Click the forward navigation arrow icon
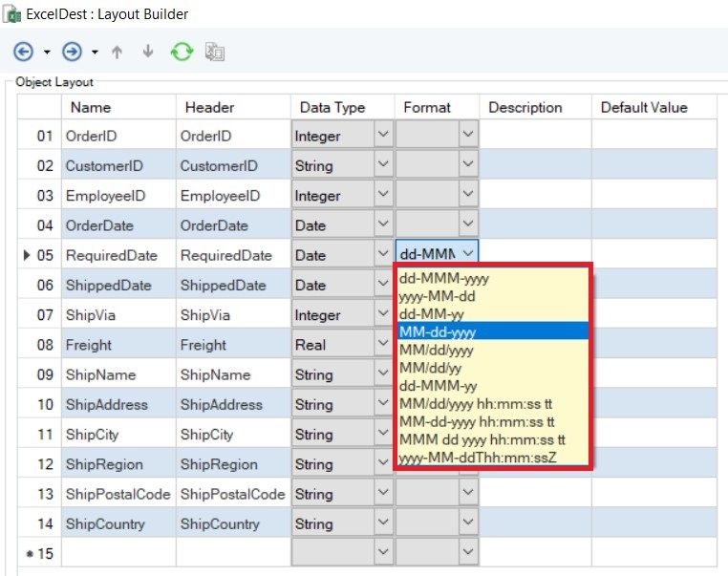728x576 pixels. 72,52
